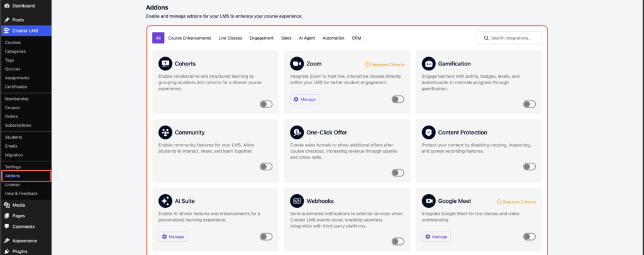Open Settings in Creator LMS sidebar
This screenshot has height=255, width=644.
(x=13, y=166)
